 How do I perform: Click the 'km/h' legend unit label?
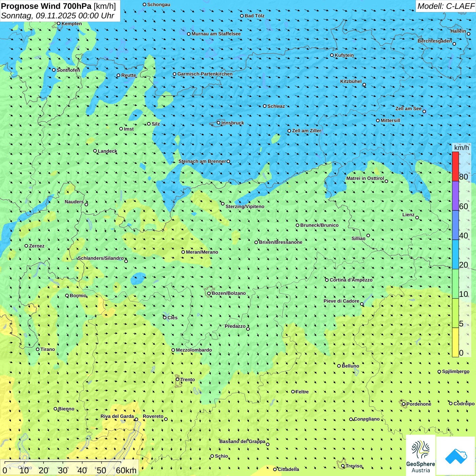pyautogui.click(x=461, y=148)
